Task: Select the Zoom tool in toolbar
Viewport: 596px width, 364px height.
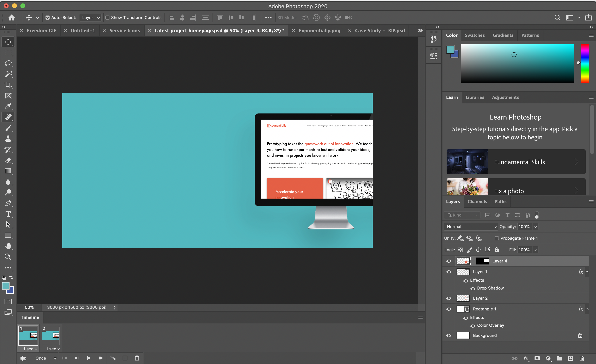Action: [x=8, y=257]
